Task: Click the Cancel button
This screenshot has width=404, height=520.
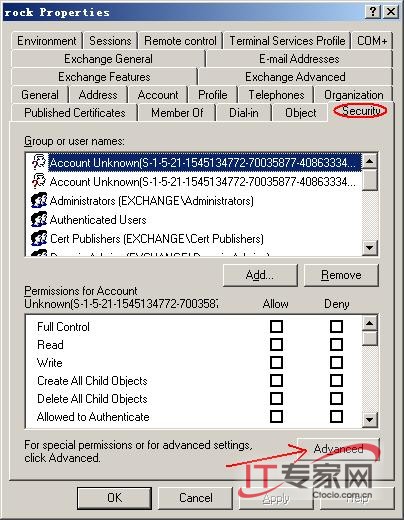Action: (196, 498)
